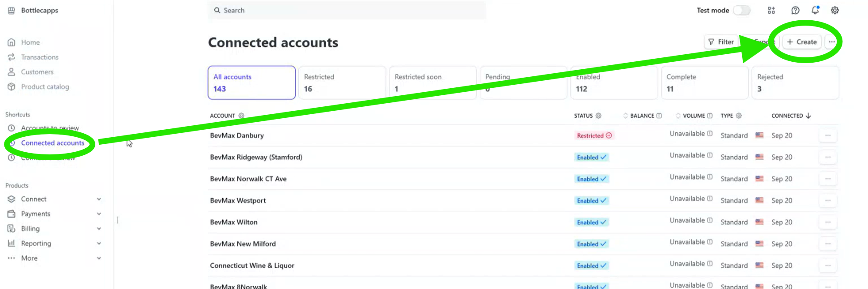Open the apps grid icon in top bar
The image size is (868, 289).
[x=771, y=10]
